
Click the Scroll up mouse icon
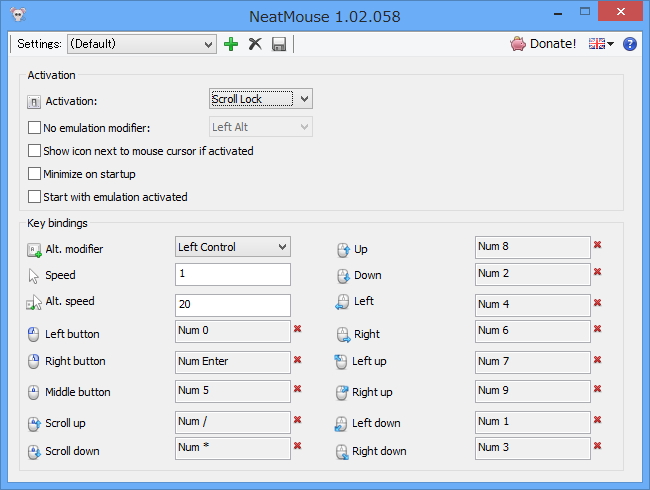[34, 424]
